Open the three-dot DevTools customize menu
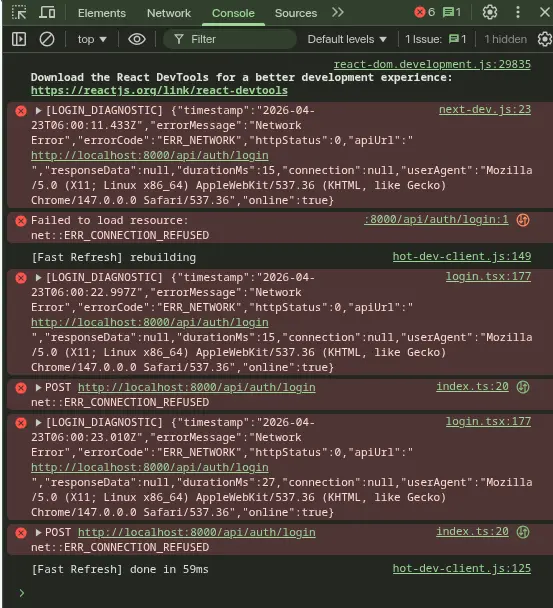 click(x=518, y=12)
